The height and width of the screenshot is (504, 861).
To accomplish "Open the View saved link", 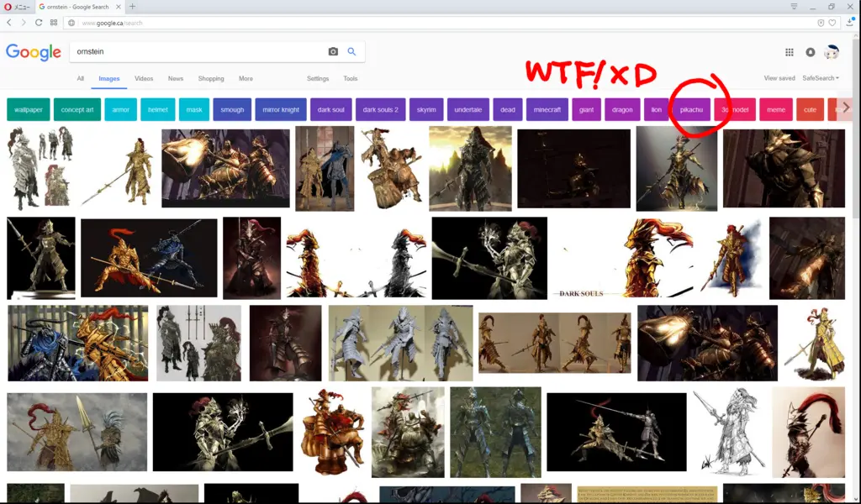I will pos(779,78).
